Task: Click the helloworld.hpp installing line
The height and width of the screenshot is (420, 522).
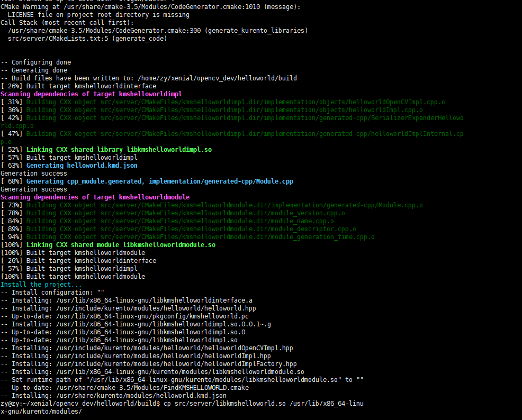Action: point(129,308)
